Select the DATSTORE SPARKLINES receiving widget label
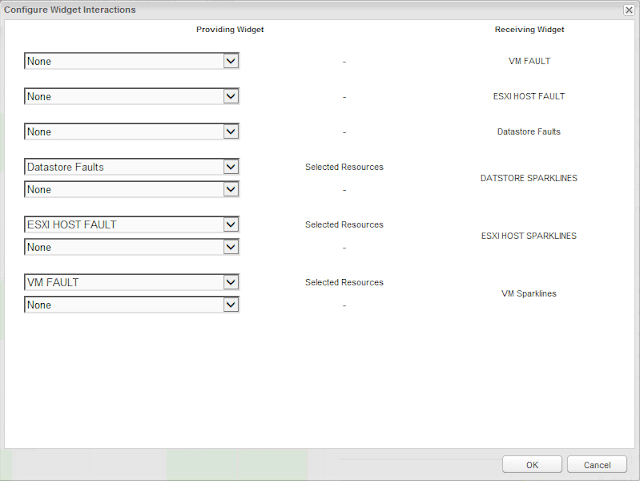Image resolution: width=640 pixels, height=481 pixels. point(529,178)
